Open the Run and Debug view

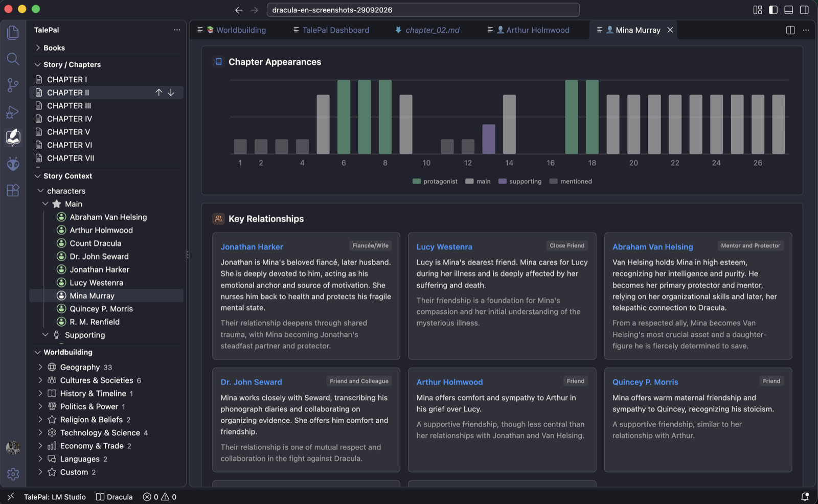(13, 112)
